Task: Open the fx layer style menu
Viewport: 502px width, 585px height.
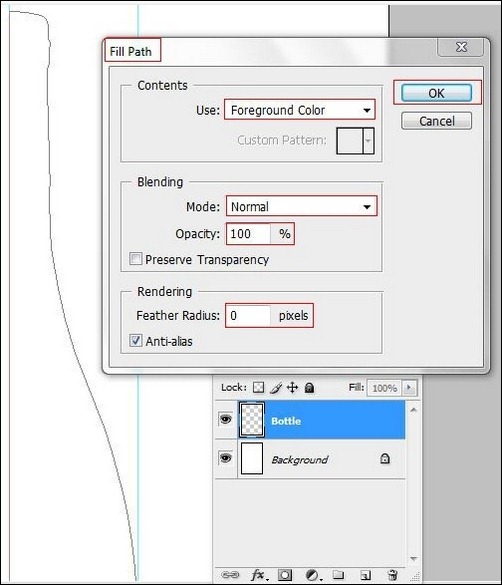Action: [x=258, y=575]
